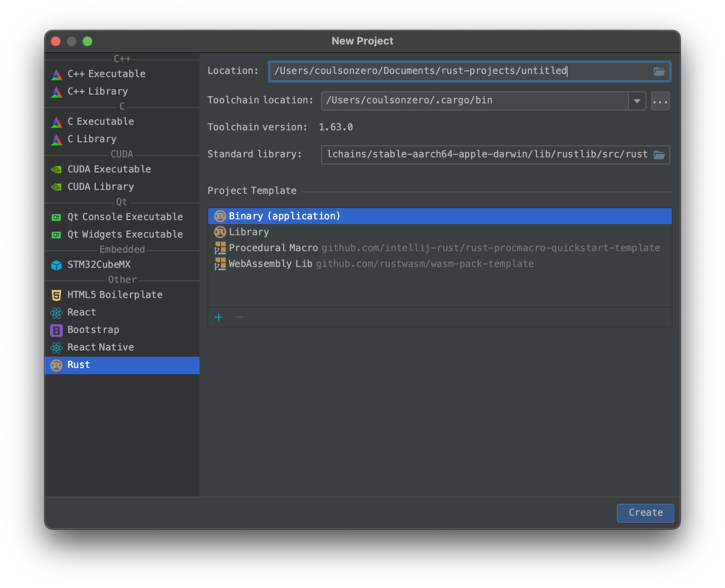This screenshot has width=725, height=588.
Task: Click the ellipsis browse button for toolchain
Action: [x=660, y=101]
